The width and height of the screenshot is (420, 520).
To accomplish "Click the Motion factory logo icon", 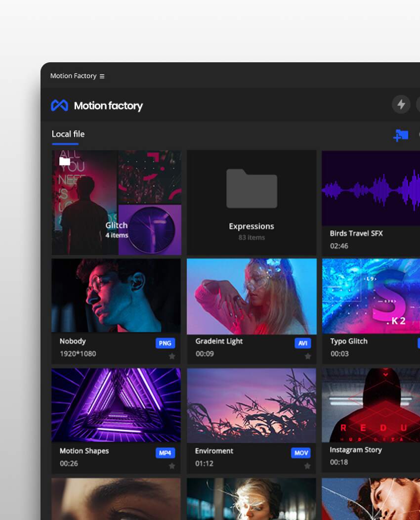I will pyautogui.click(x=60, y=105).
